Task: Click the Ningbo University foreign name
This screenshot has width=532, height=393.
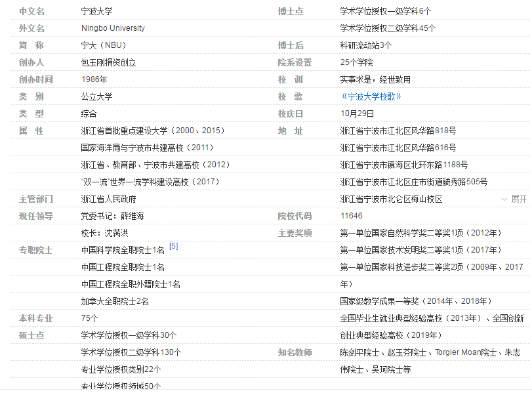Action: coord(113,28)
